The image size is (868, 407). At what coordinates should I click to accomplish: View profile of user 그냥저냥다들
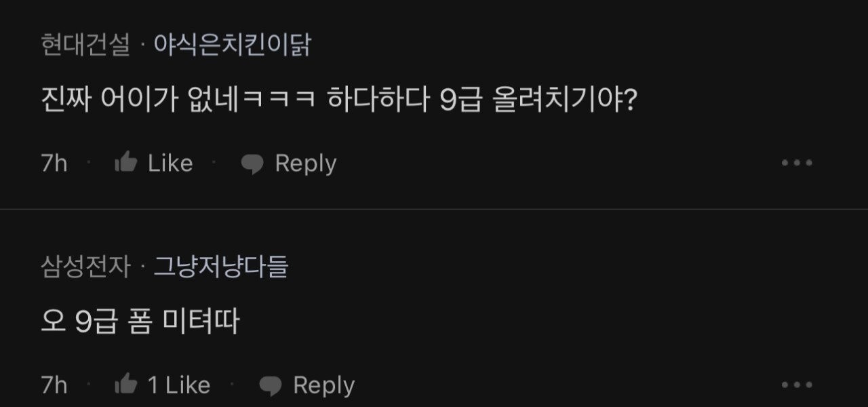click(x=221, y=267)
